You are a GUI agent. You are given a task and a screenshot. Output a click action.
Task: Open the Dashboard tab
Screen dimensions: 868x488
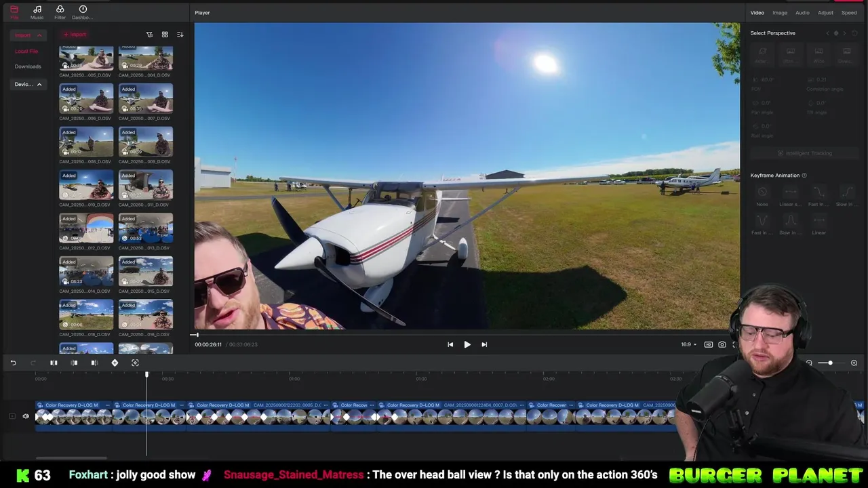click(x=83, y=12)
